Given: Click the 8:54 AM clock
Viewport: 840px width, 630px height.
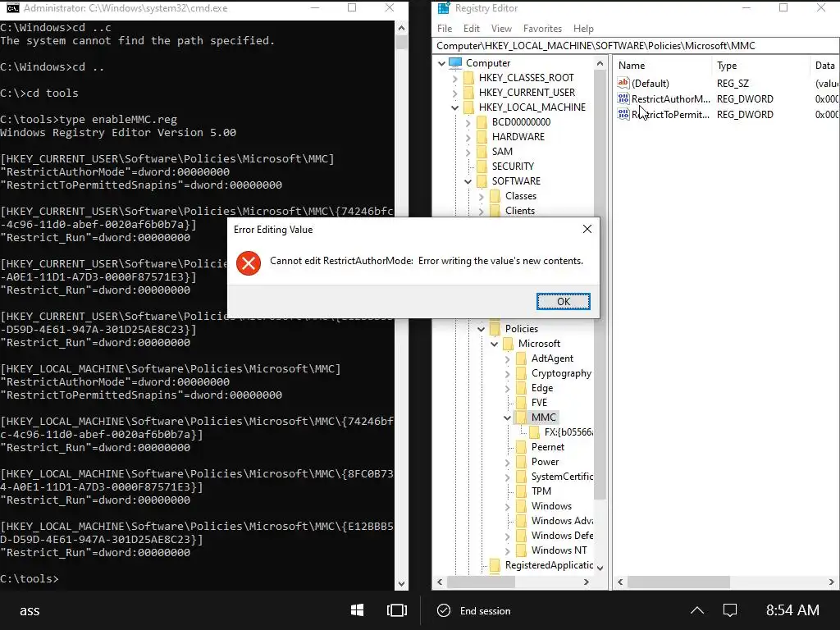Looking at the screenshot, I should [792, 610].
